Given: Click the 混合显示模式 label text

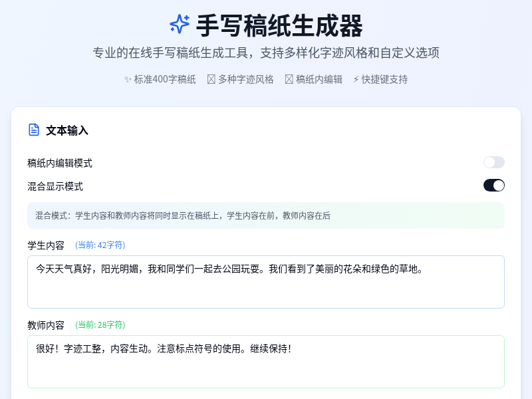Looking at the screenshot, I should coord(55,186).
